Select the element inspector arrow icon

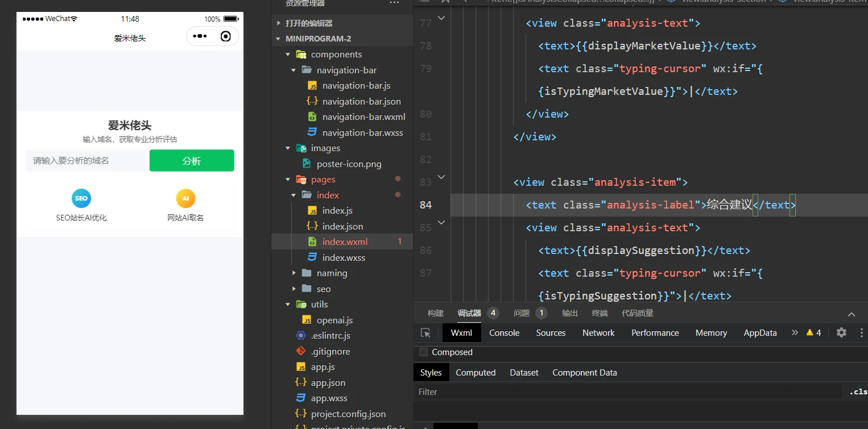tap(425, 333)
